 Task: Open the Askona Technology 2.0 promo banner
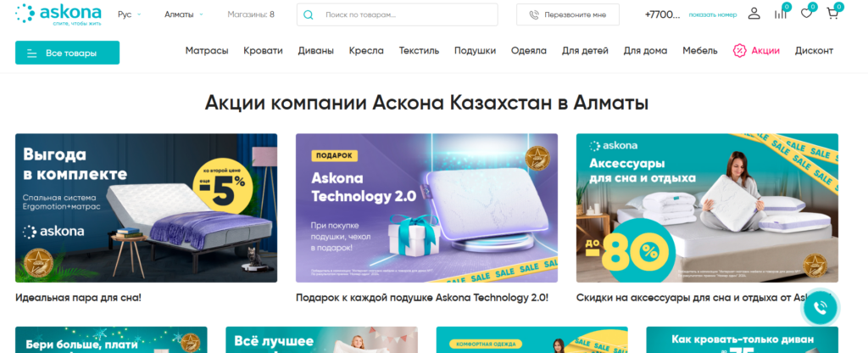(x=426, y=208)
